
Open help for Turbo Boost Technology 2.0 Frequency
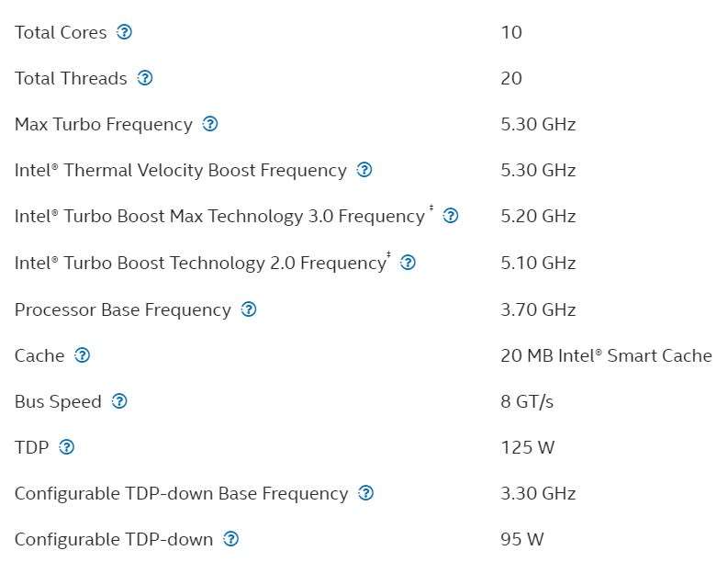pyautogui.click(x=409, y=263)
